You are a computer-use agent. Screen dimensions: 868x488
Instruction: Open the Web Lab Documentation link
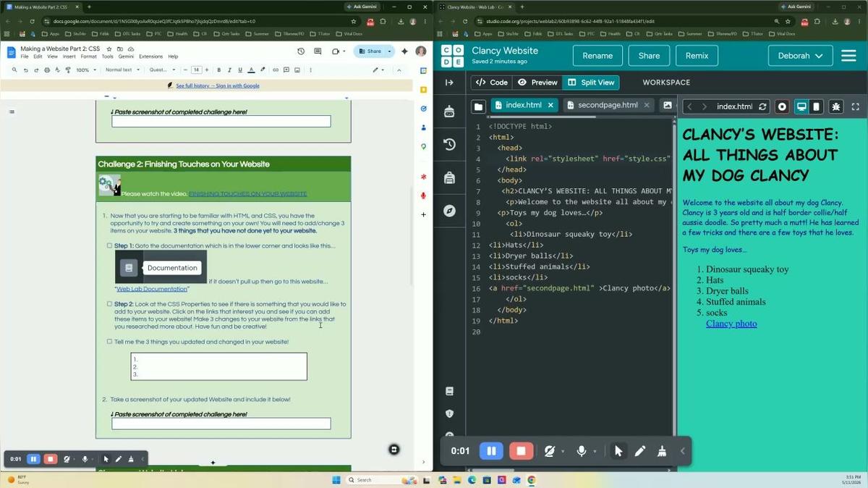tap(152, 289)
